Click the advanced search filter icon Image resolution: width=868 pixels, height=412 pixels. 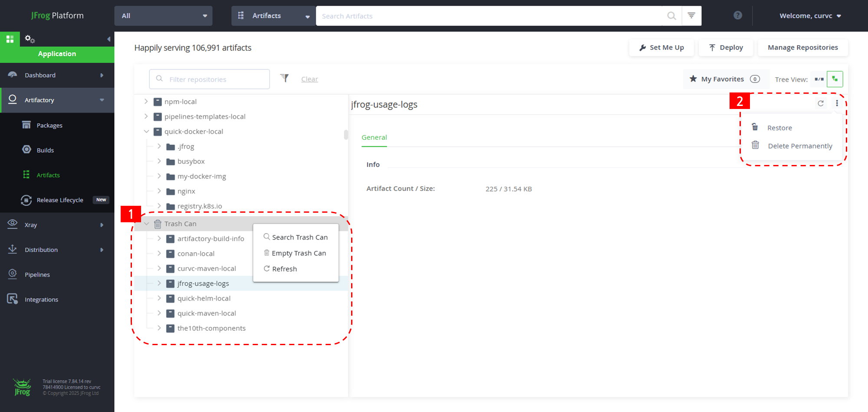click(x=691, y=16)
